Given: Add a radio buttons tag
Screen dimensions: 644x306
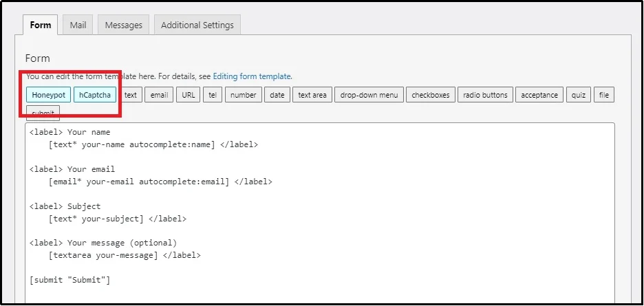Looking at the screenshot, I should (x=485, y=95).
